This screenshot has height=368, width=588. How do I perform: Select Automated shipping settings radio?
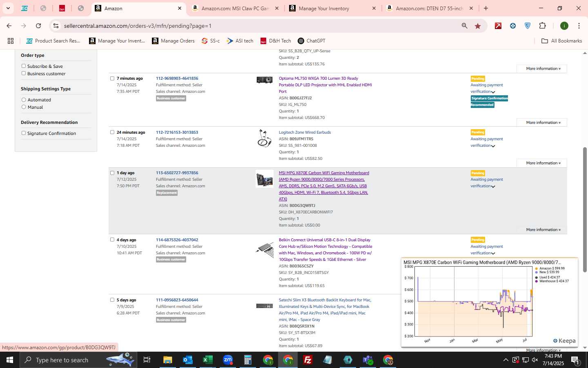point(24,100)
